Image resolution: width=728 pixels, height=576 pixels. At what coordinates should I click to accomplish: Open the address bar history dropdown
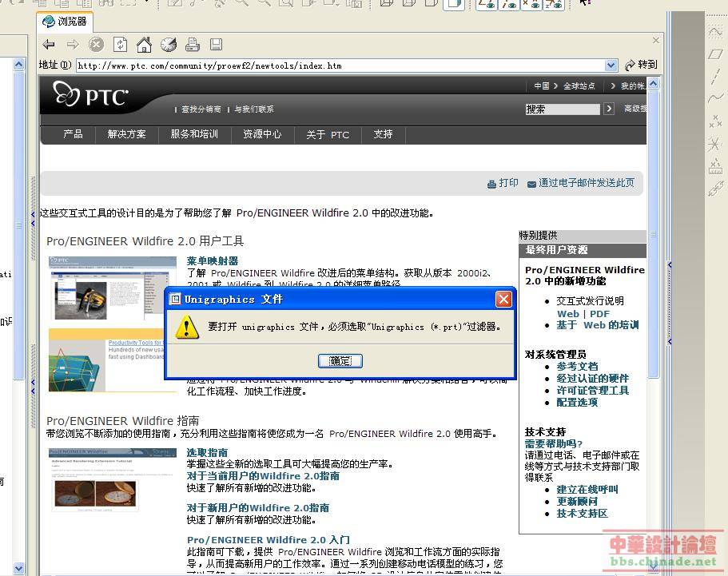(611, 66)
